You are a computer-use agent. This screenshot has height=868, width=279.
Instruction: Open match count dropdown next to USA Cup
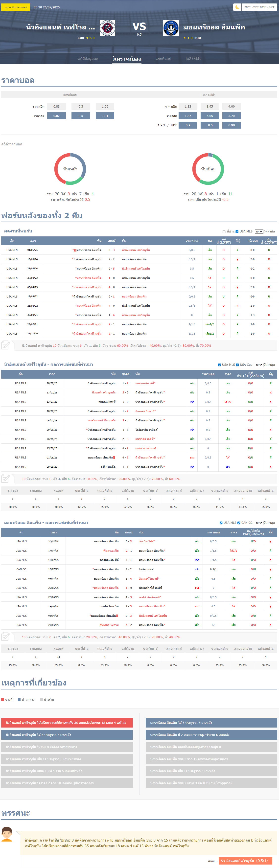pos(259,365)
